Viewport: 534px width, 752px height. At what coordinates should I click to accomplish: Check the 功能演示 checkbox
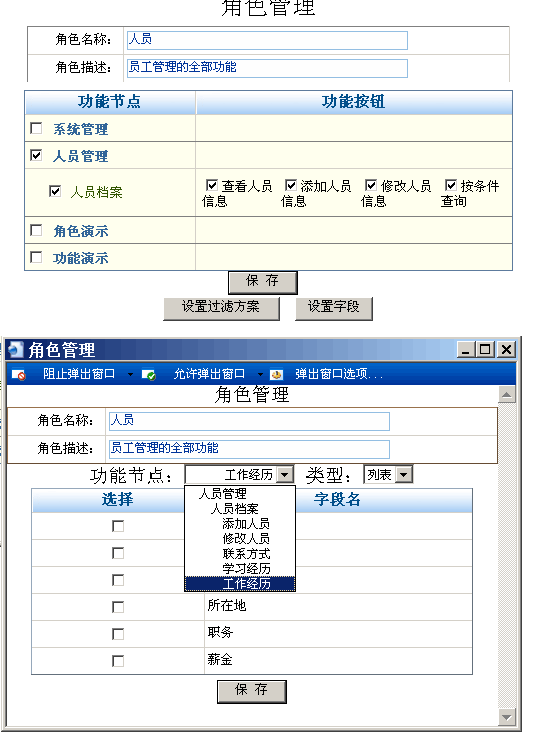pos(36,257)
